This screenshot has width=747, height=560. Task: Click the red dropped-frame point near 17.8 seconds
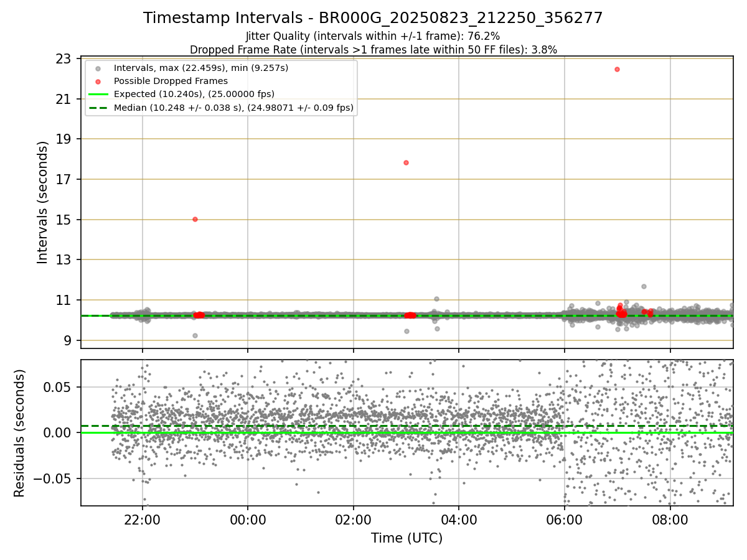406,162
